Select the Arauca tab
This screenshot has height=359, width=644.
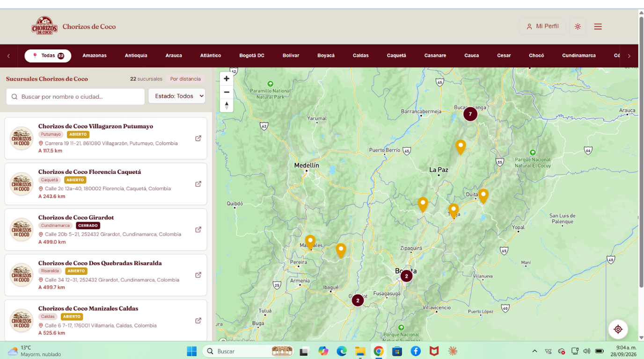(x=174, y=56)
